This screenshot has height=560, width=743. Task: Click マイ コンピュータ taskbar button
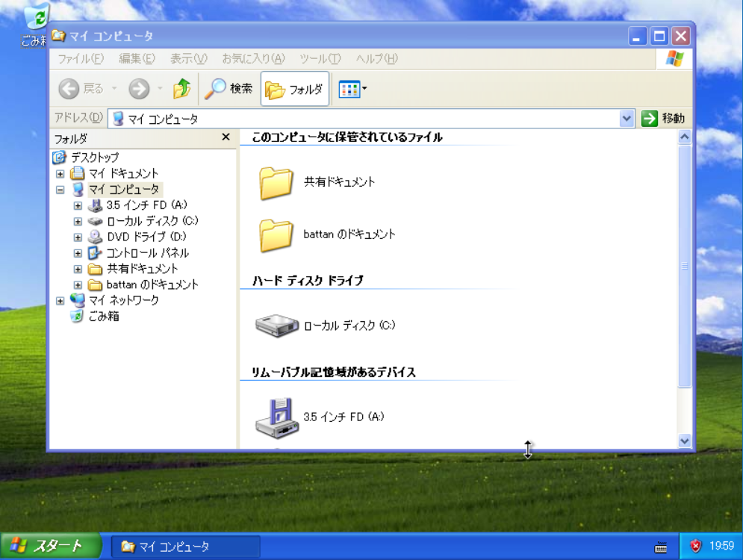pyautogui.click(x=185, y=547)
